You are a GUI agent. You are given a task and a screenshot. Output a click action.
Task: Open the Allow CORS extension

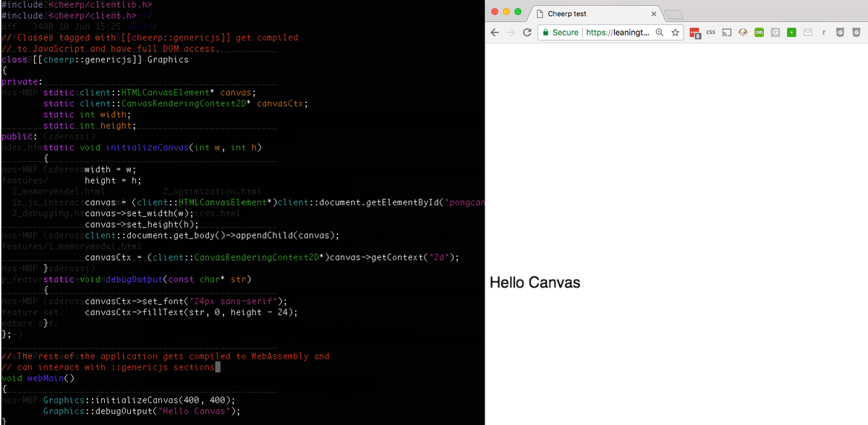pos(759,32)
